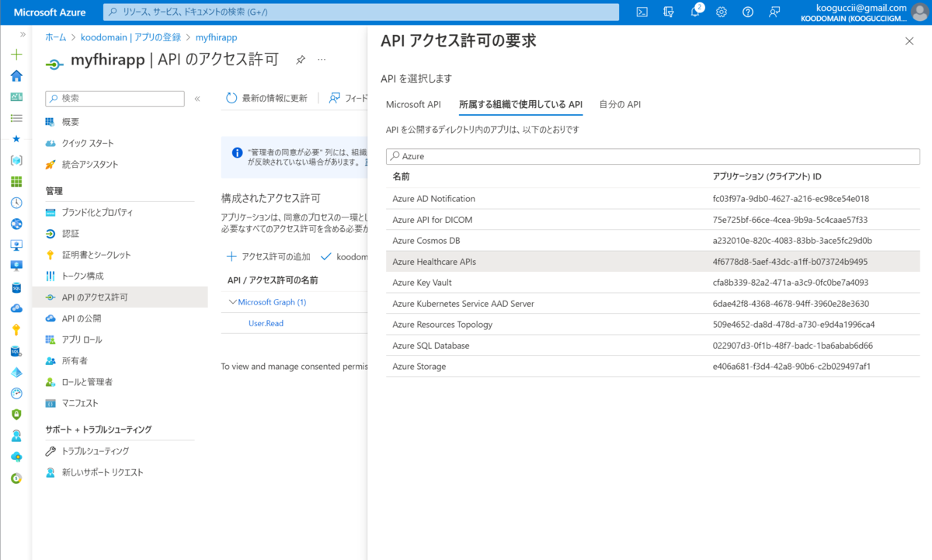Screen dimensions: 932x560
Task: Switch to the Microsoft API tab
Action: [x=413, y=104]
